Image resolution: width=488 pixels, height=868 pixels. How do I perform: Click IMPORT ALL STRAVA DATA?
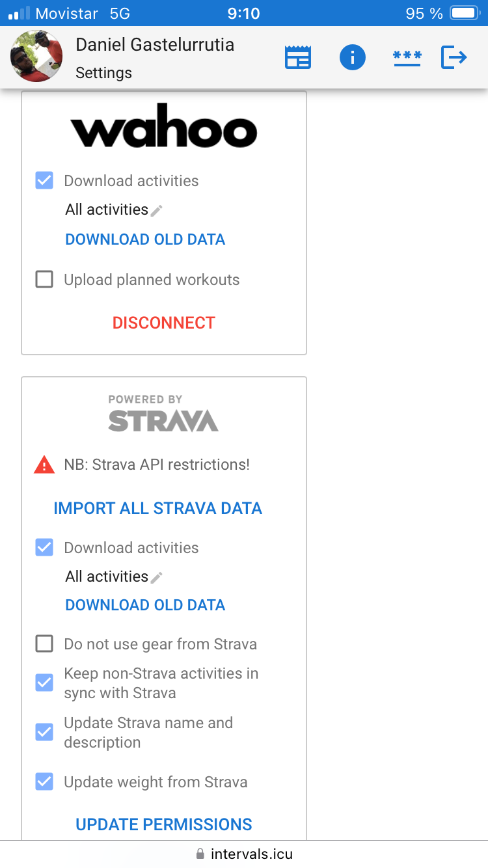coord(158,508)
